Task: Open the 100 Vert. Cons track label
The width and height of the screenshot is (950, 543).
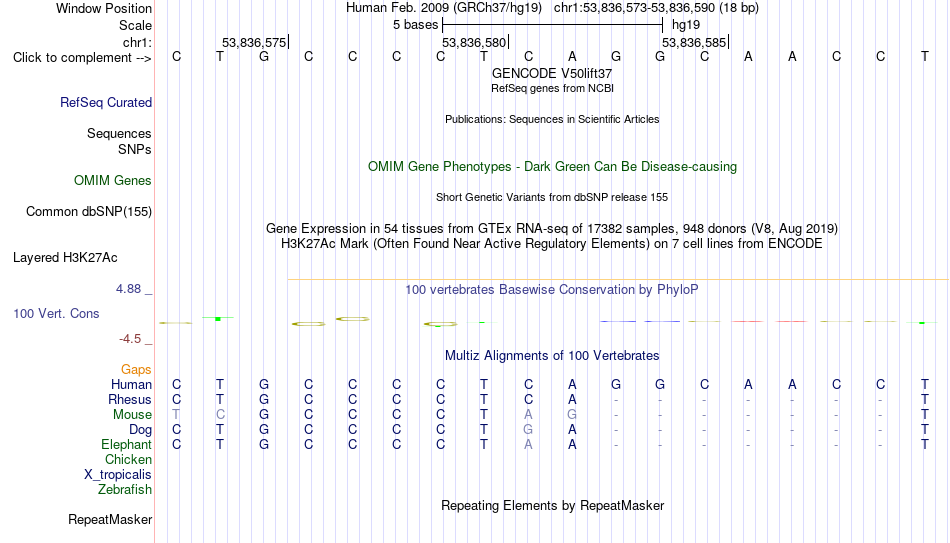Action: [x=56, y=313]
